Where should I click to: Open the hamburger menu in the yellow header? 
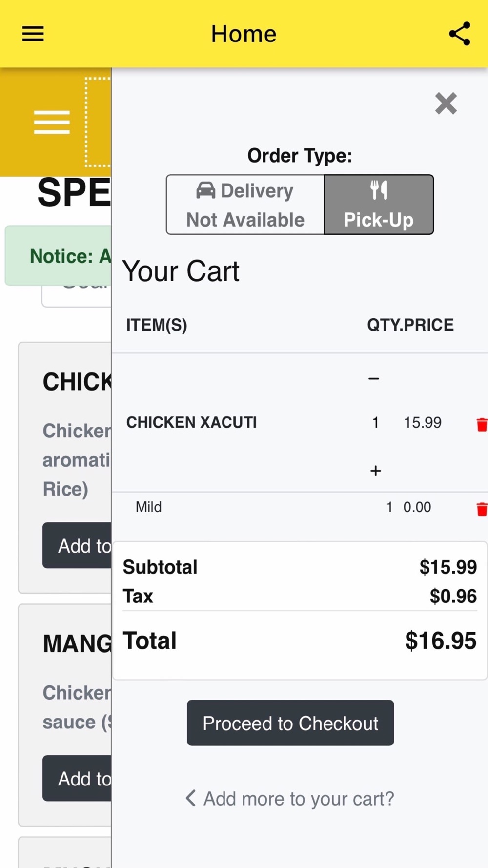coord(33,34)
